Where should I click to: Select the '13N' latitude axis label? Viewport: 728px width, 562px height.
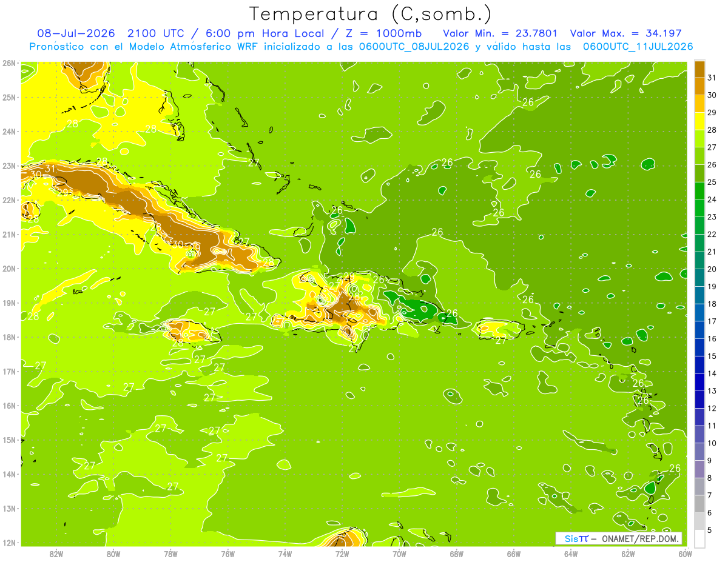coord(9,509)
